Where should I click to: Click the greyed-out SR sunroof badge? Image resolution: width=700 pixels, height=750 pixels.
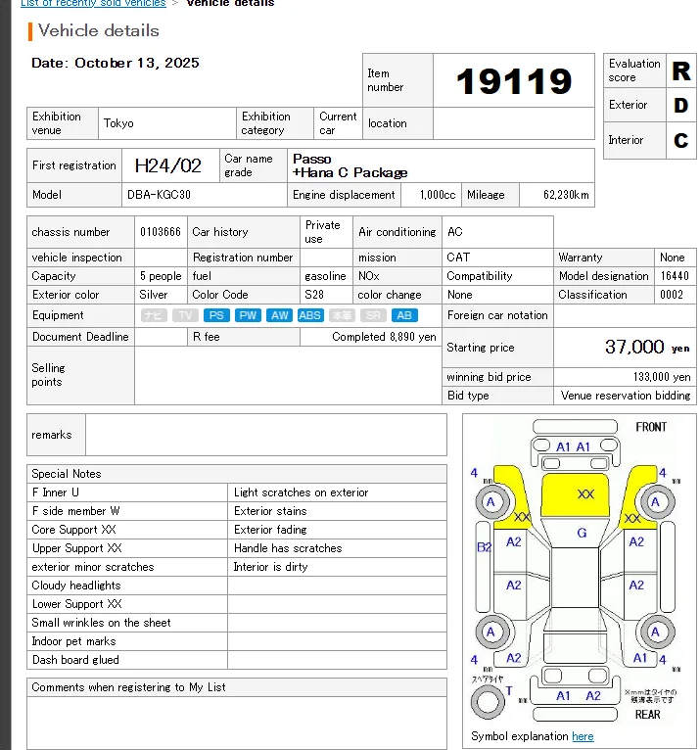[373, 315]
